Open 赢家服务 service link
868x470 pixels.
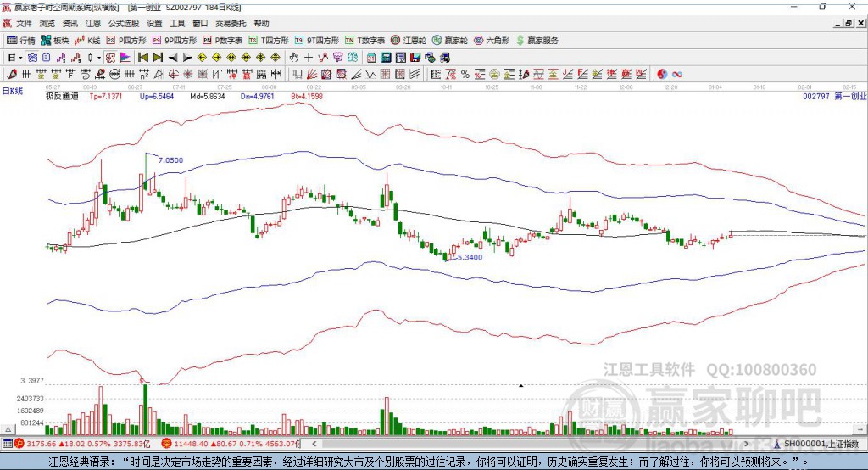click(537, 40)
